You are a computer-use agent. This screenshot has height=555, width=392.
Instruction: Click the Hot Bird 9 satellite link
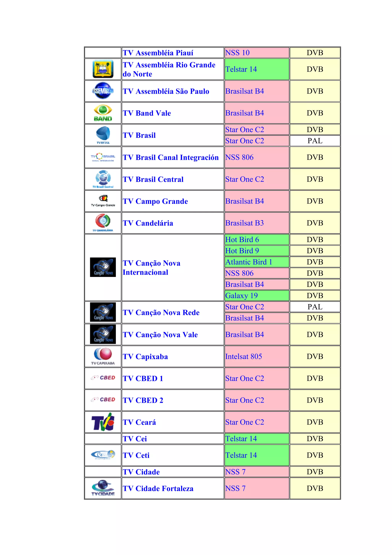pos(242,251)
